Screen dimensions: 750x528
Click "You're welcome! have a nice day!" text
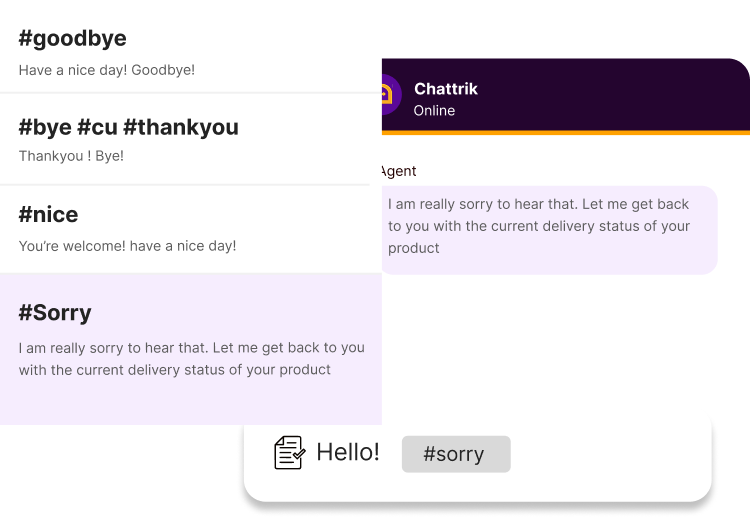(127, 246)
